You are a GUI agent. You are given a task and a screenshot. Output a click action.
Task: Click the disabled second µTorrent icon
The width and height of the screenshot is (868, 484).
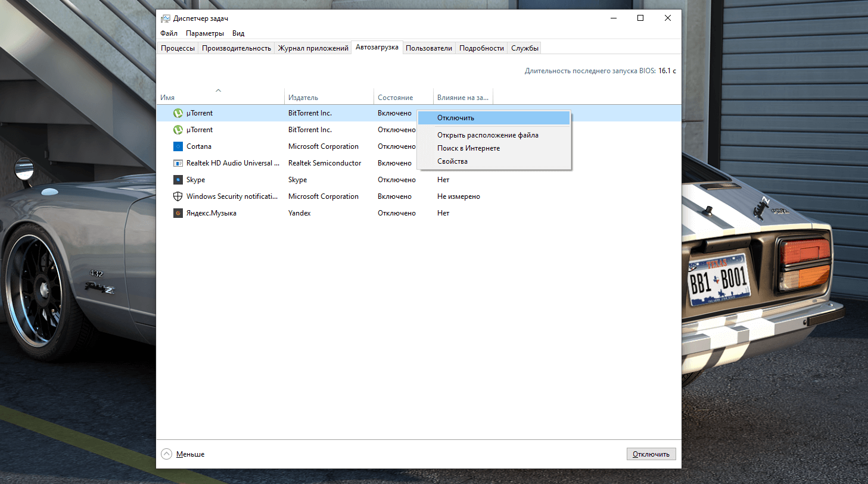click(x=178, y=130)
